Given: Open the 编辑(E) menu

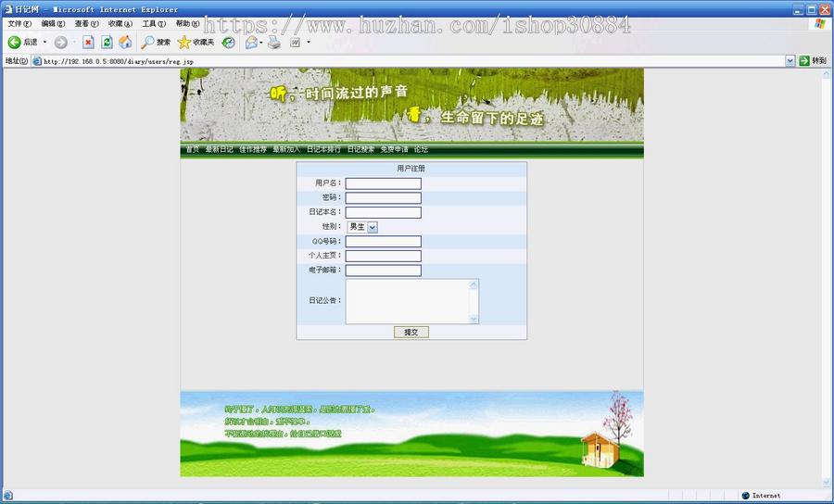Looking at the screenshot, I should click(53, 24).
